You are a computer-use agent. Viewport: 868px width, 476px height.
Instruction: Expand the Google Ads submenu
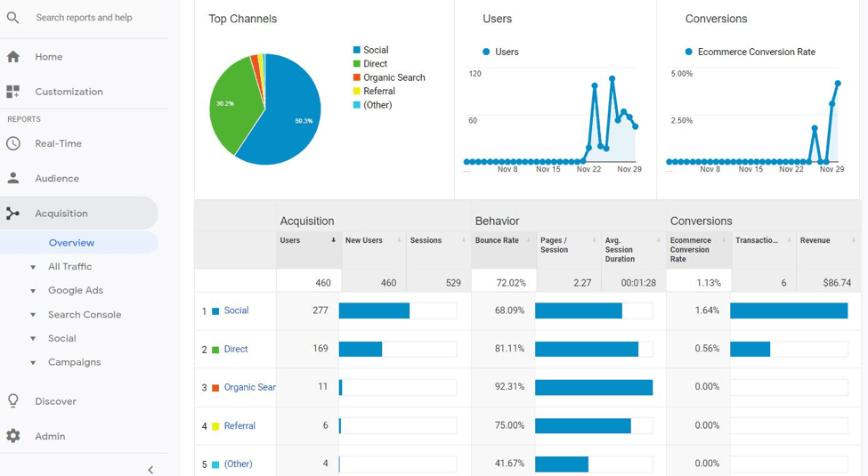33,291
